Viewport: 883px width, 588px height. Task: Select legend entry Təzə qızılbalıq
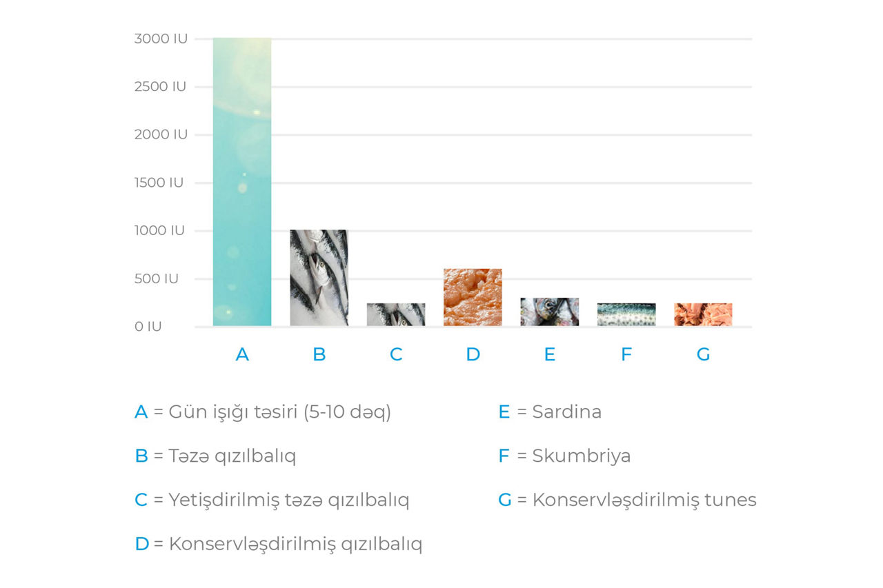tap(215, 456)
